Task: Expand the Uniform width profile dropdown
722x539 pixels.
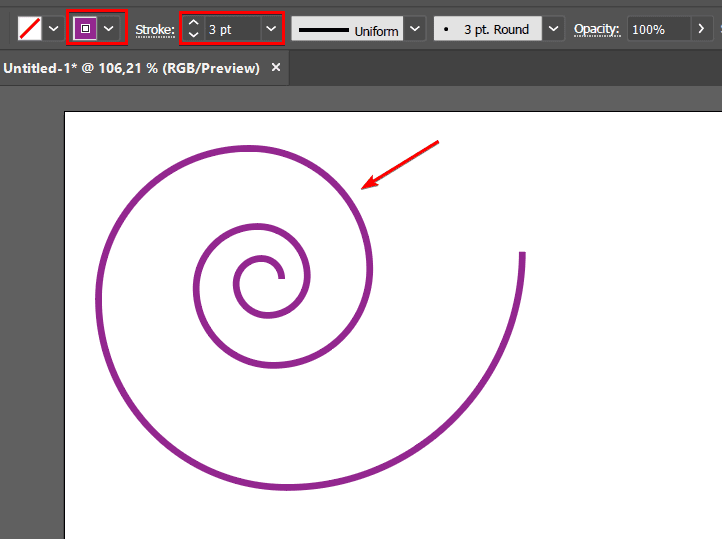Action: click(415, 29)
